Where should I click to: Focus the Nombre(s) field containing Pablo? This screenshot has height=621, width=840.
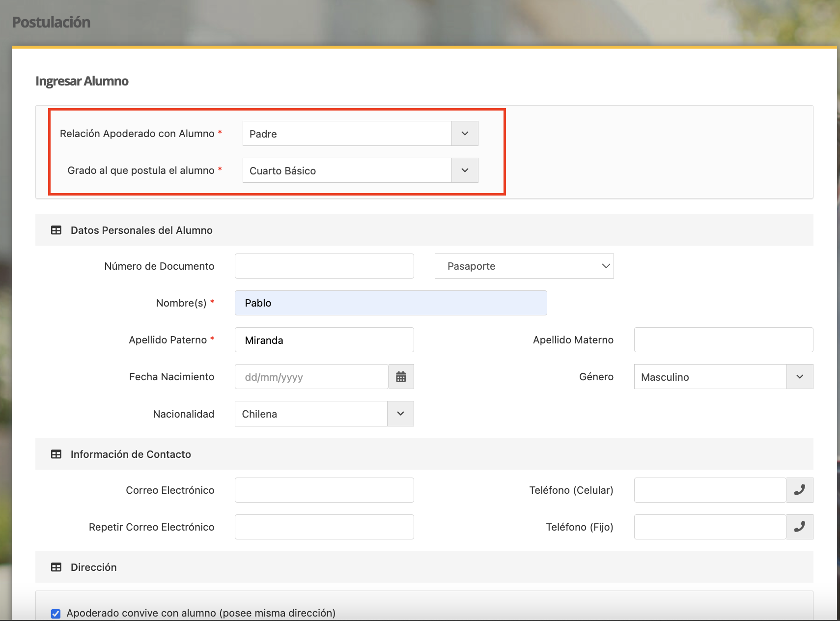tap(391, 303)
